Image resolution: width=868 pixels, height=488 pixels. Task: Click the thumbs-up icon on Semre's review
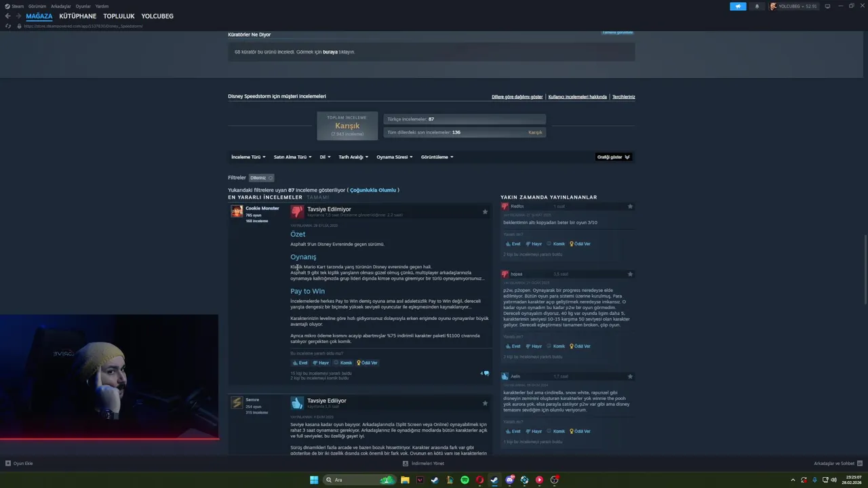297,403
